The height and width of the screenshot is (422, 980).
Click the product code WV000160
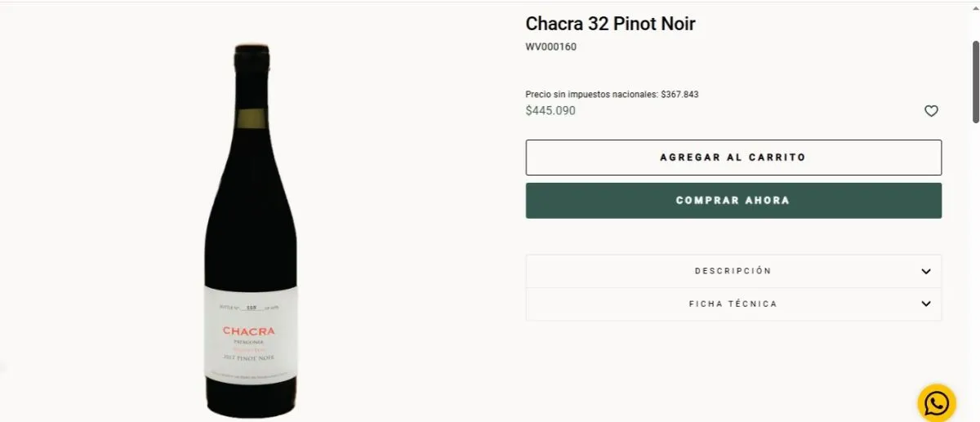550,47
